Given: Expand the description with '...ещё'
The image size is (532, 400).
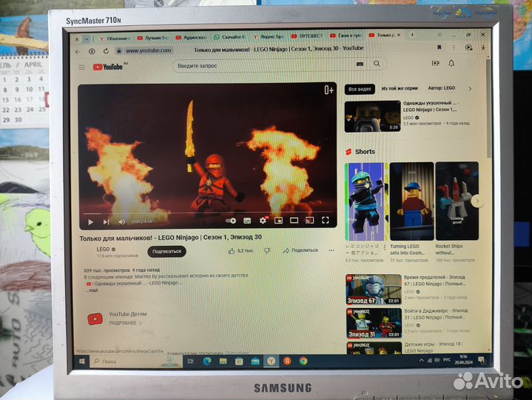Looking at the screenshot, I should coord(93,290).
